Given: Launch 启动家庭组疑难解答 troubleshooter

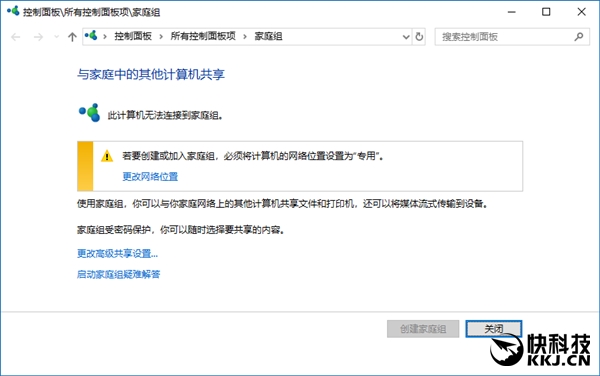Looking at the screenshot, I should (x=119, y=274).
